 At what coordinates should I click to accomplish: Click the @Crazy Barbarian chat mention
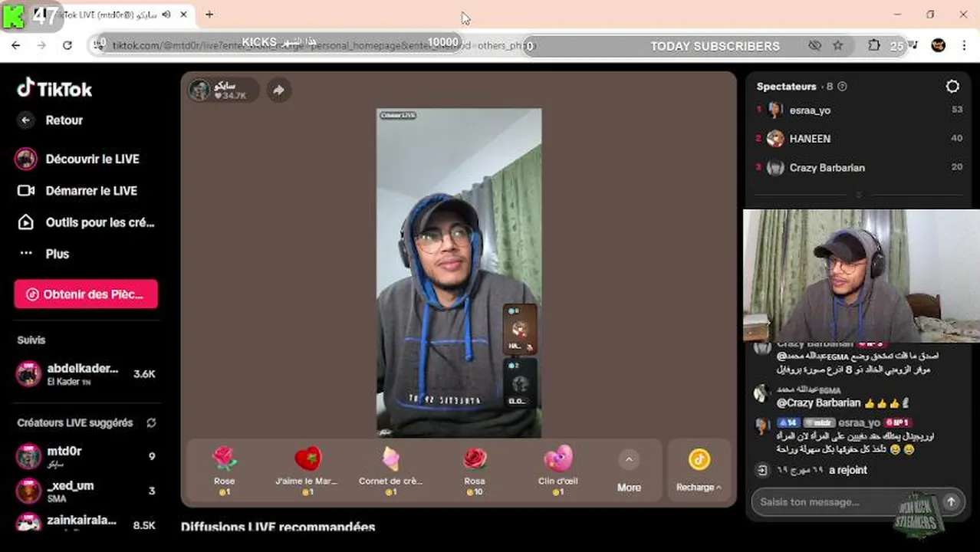click(x=818, y=402)
